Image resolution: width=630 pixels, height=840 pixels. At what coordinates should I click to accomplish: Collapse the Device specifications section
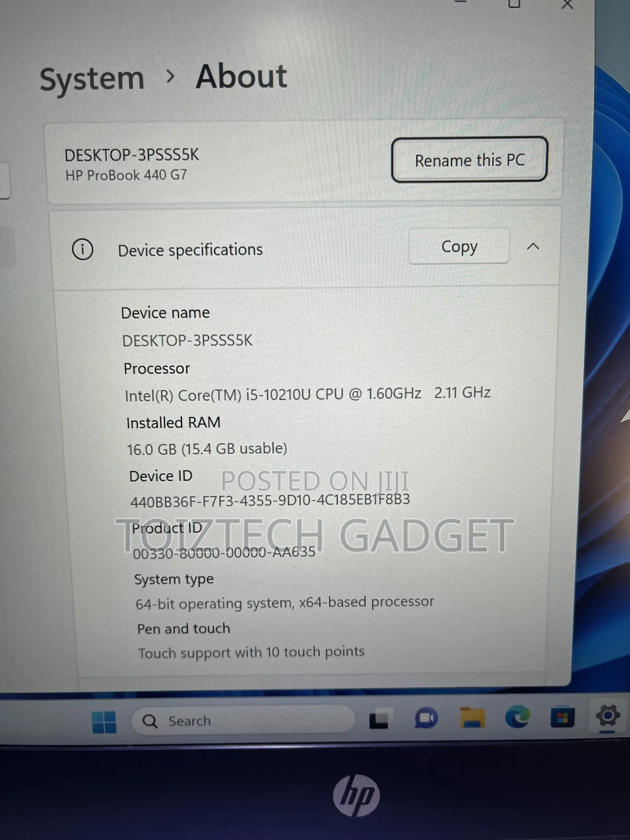[x=533, y=246]
